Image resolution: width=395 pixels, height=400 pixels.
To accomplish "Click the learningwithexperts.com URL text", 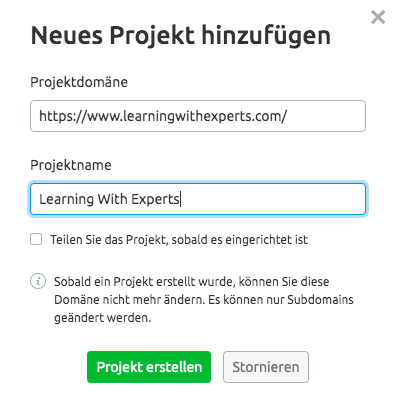I will pyautogui.click(x=163, y=116).
